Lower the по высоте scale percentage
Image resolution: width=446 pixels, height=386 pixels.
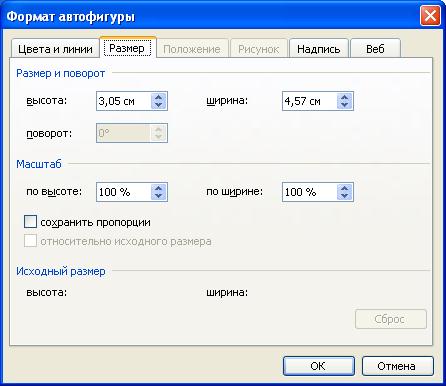click(x=158, y=196)
